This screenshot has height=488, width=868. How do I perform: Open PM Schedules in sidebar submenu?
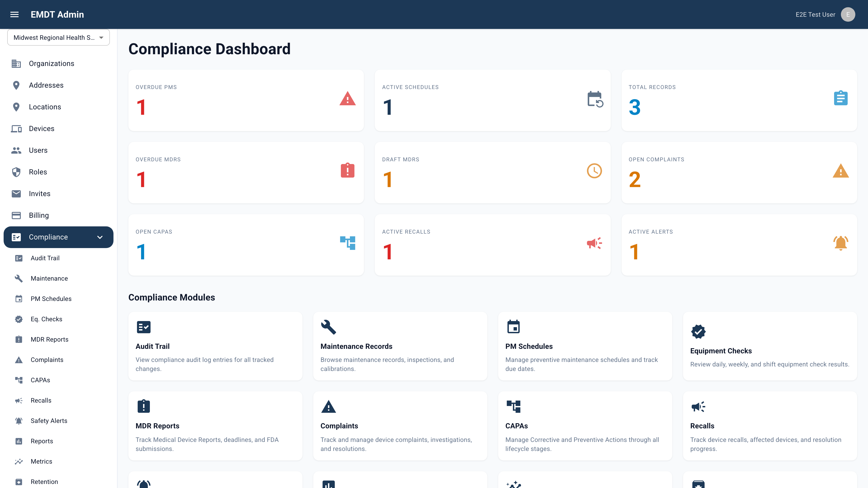(59, 299)
